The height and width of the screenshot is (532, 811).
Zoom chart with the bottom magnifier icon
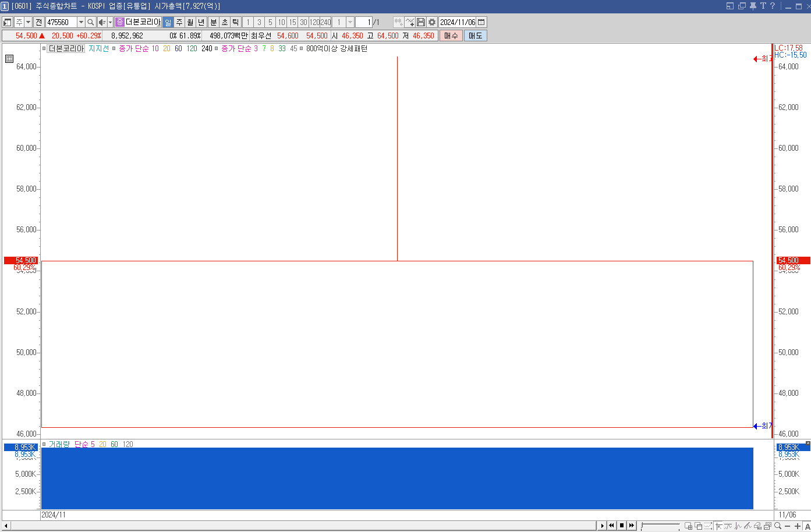tap(778, 526)
